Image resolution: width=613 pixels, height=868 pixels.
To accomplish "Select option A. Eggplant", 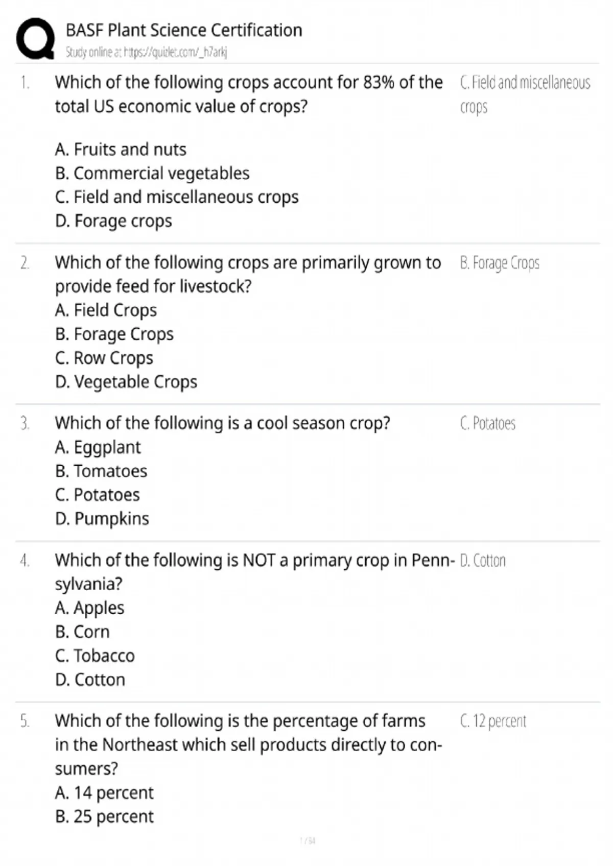I will [x=98, y=447].
